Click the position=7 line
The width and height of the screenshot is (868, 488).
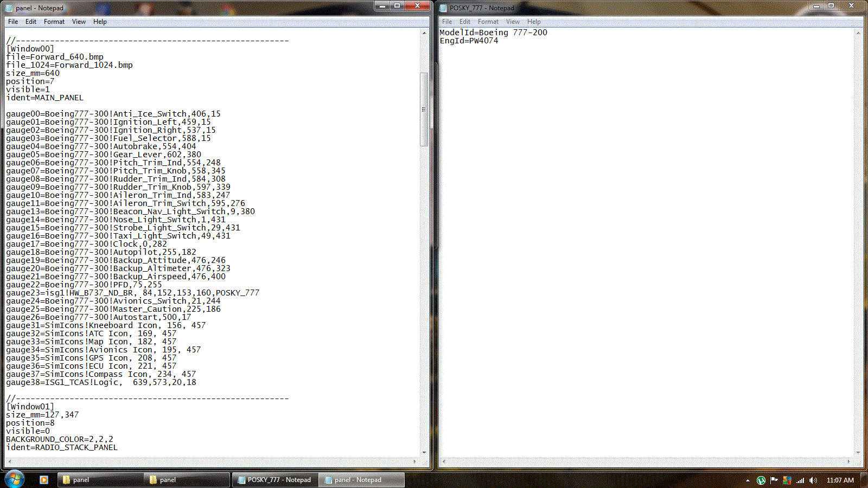pos(30,81)
